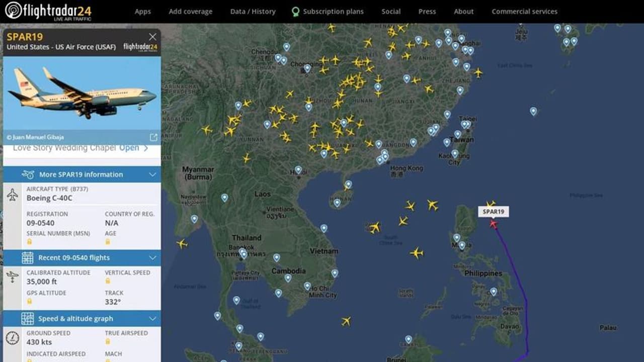The height and width of the screenshot is (362, 644).
Task: Go to Commercial services page
Action: coord(524,12)
